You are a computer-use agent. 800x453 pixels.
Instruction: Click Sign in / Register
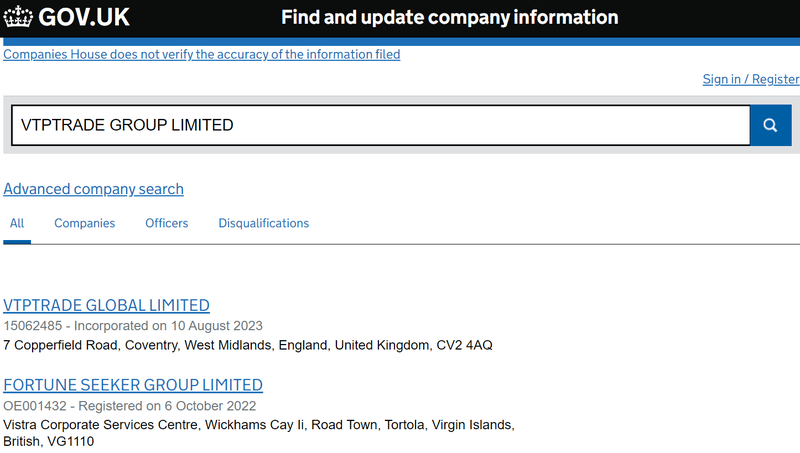[x=751, y=79]
